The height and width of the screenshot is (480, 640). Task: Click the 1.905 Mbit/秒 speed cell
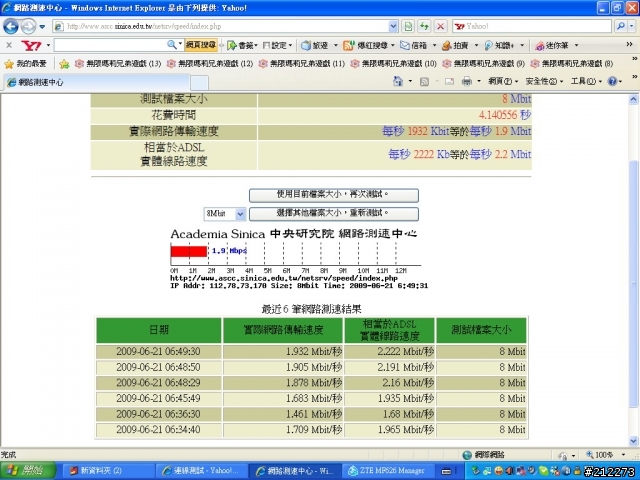283,367
